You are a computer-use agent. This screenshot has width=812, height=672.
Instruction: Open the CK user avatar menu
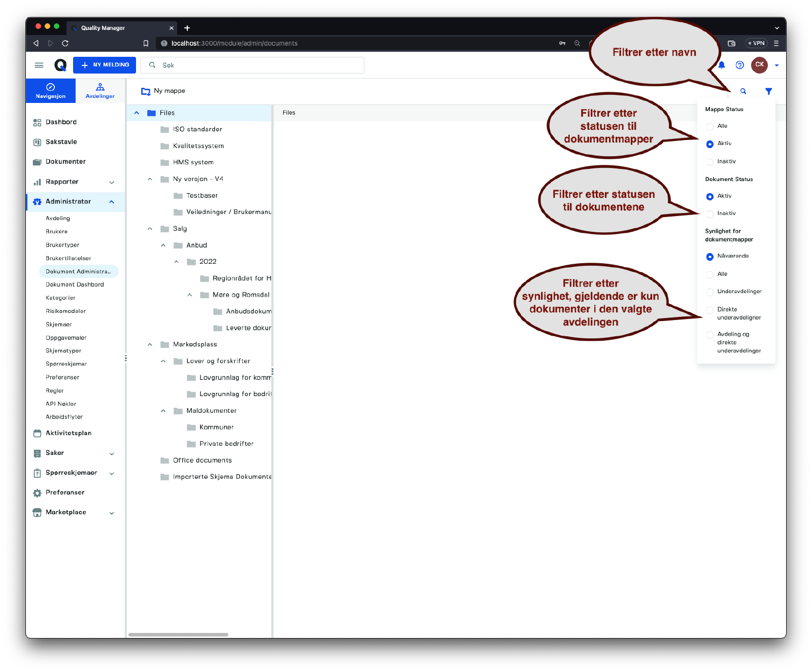759,65
